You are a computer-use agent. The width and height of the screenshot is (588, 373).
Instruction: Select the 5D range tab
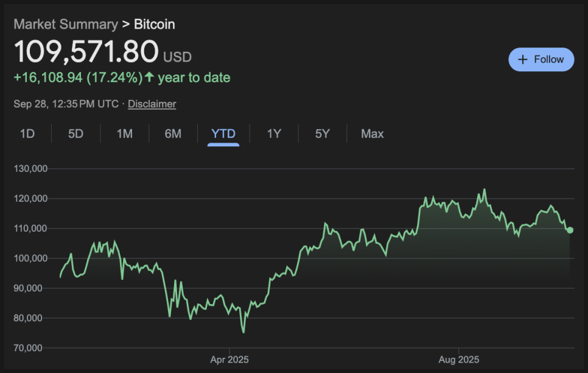click(75, 133)
